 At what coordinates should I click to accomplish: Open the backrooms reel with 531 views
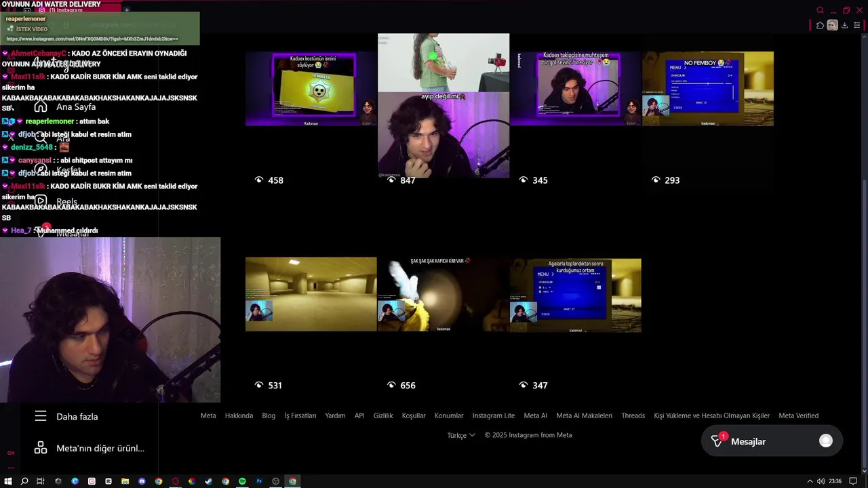311,294
